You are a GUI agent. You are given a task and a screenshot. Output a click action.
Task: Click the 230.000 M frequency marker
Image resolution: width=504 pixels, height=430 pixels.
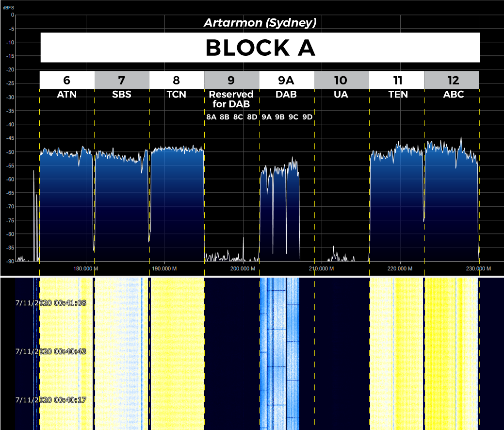coord(479,268)
